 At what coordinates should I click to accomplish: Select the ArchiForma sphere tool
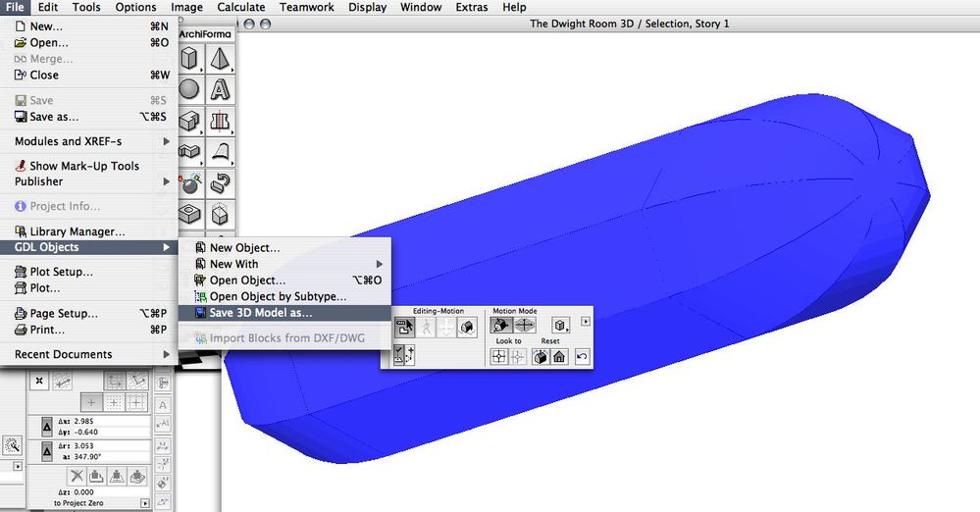coord(190,89)
